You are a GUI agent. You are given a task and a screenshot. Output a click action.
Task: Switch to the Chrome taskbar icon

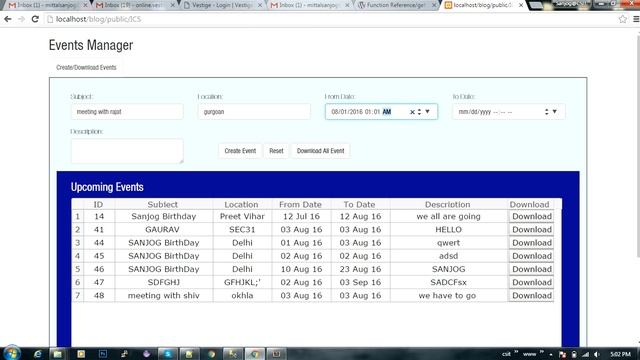point(254,354)
